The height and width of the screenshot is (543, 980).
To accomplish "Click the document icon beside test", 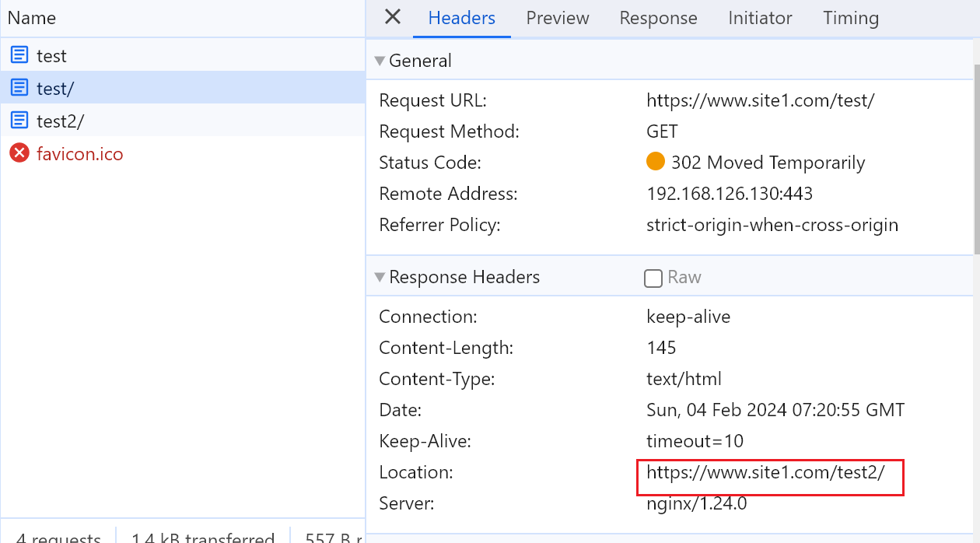I will pos(19,55).
